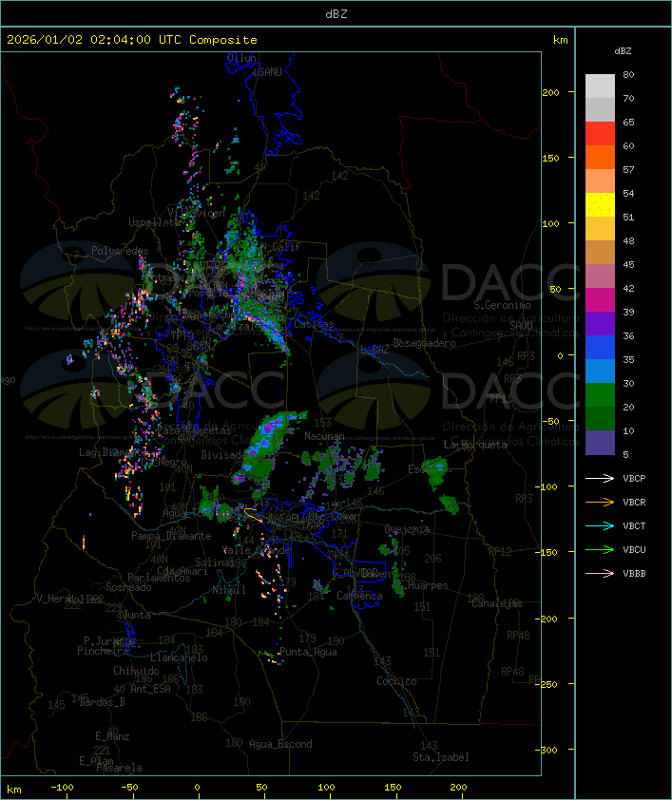The image size is (672, 800).
Task: Click the VBCR legend label
Action: tap(634, 502)
